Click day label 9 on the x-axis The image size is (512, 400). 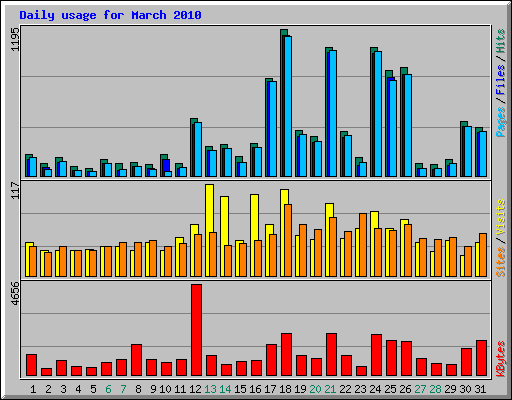(153, 389)
